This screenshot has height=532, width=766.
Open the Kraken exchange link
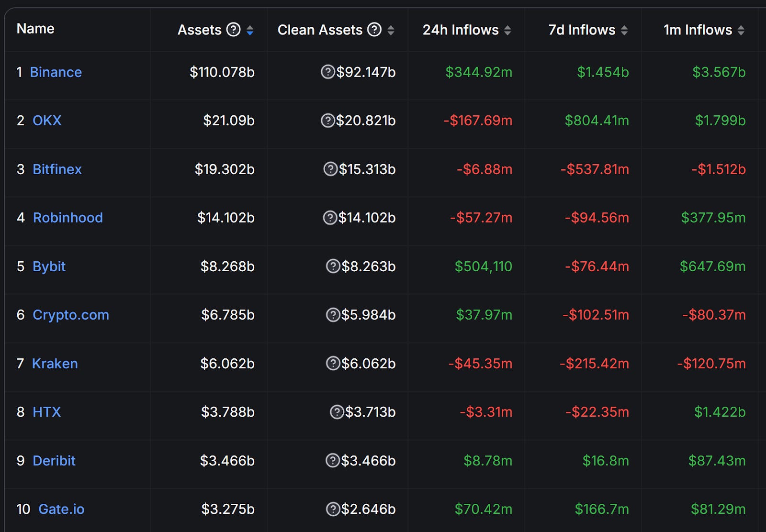55,364
